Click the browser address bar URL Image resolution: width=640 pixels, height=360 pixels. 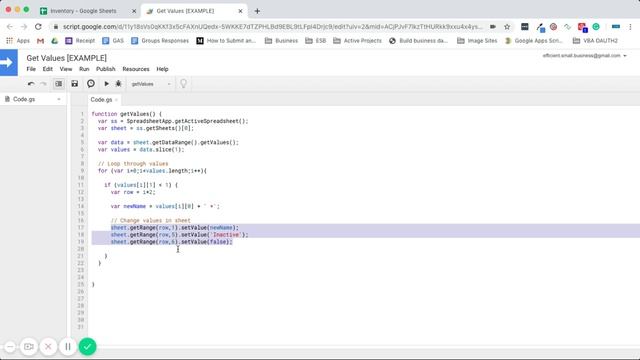tap(273, 27)
